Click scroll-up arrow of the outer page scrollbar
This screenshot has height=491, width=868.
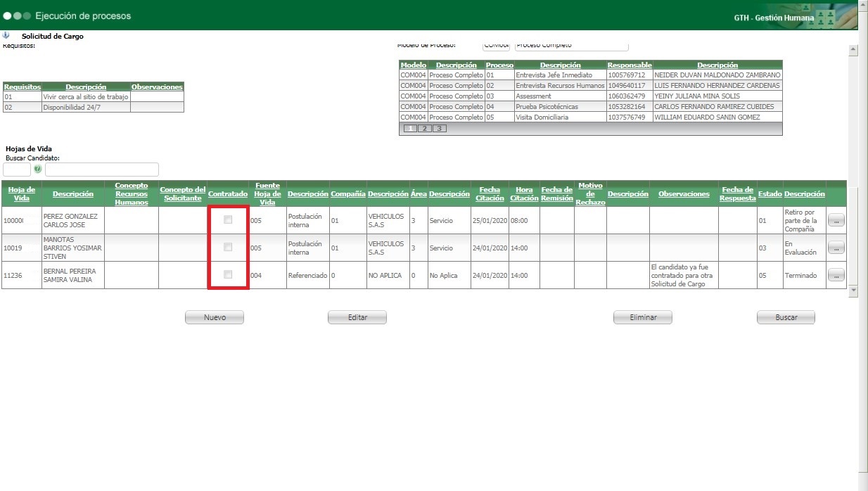[863, 6]
